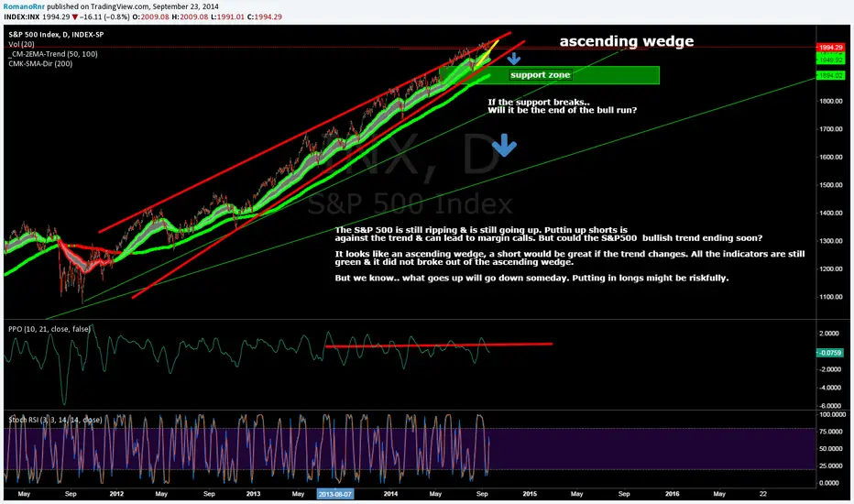The image size is (854, 504).
Task: Select the Stoch RSI (3, 3, 14, 14, close) label
Action: (x=55, y=420)
